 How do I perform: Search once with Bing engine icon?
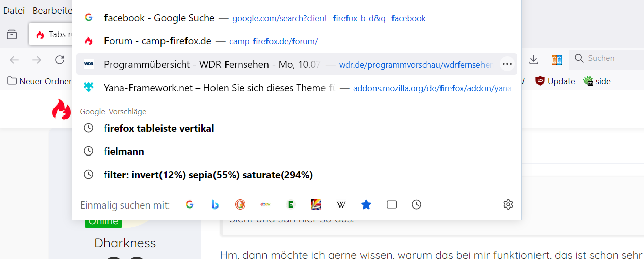(x=215, y=204)
